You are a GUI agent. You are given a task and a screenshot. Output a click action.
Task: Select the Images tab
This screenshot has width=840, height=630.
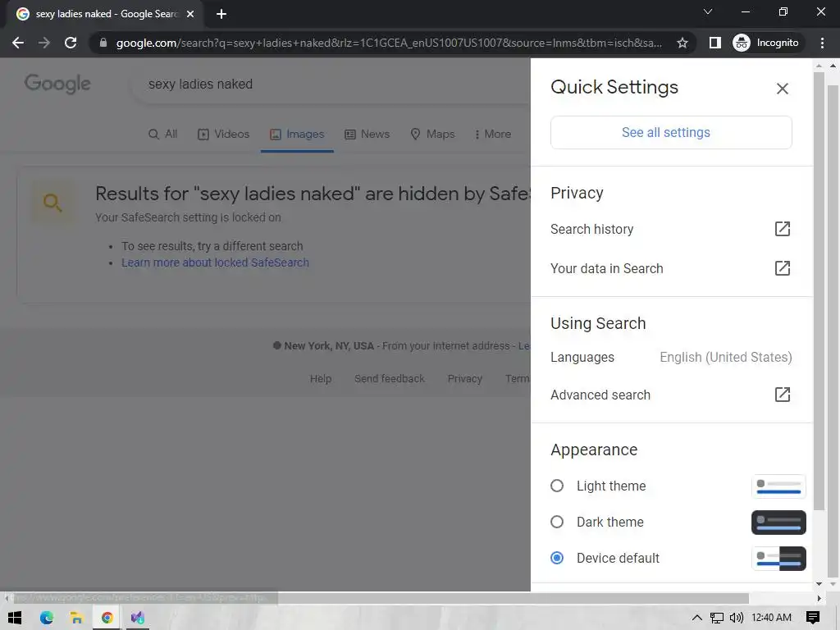coord(297,134)
